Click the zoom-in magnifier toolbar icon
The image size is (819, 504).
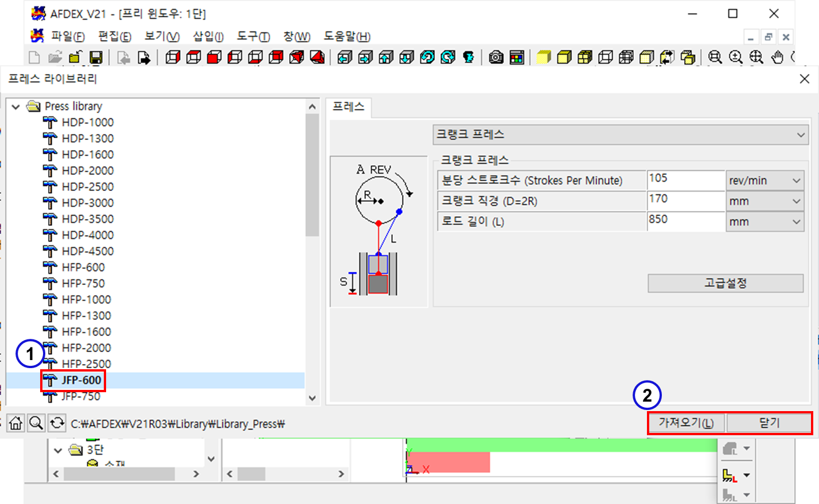pyautogui.click(x=736, y=57)
